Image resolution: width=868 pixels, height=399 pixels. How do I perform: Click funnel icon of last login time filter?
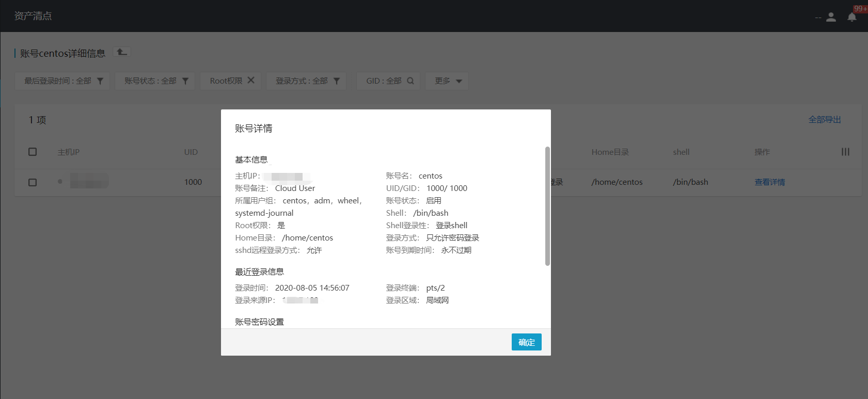100,81
